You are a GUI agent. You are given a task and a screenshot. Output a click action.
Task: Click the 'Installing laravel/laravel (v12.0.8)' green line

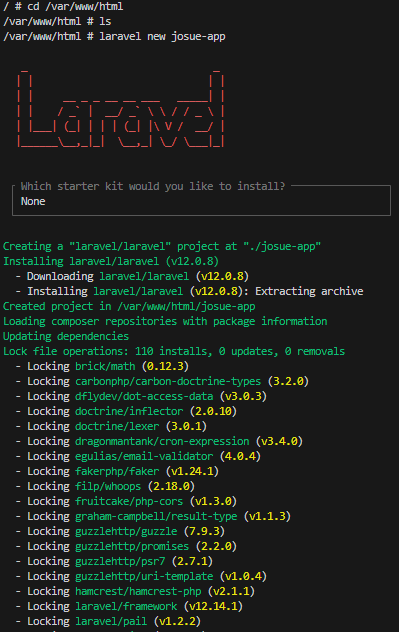coord(111,261)
